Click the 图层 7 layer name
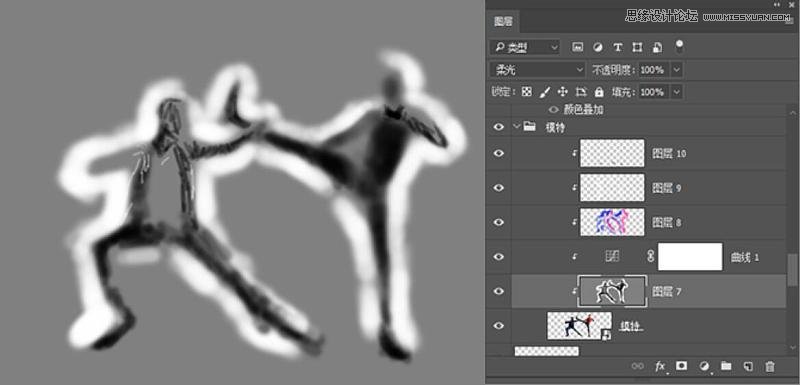The image size is (800, 385). click(667, 292)
